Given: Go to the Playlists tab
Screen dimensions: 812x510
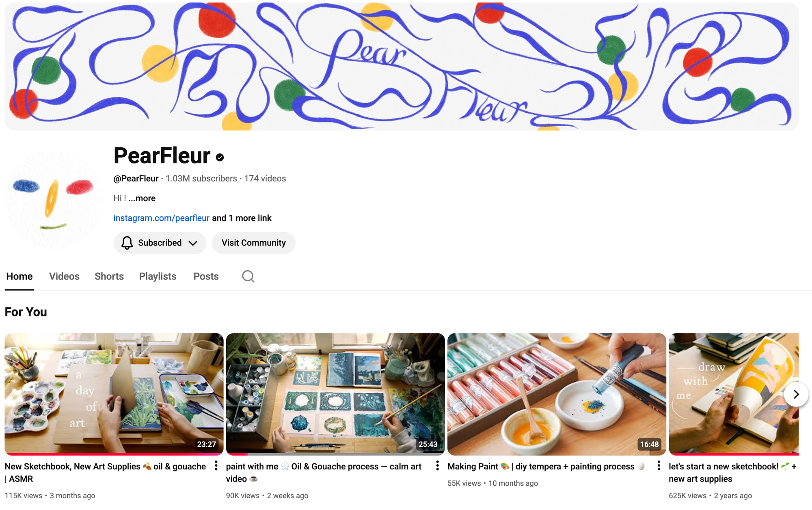Looking at the screenshot, I should click(158, 276).
